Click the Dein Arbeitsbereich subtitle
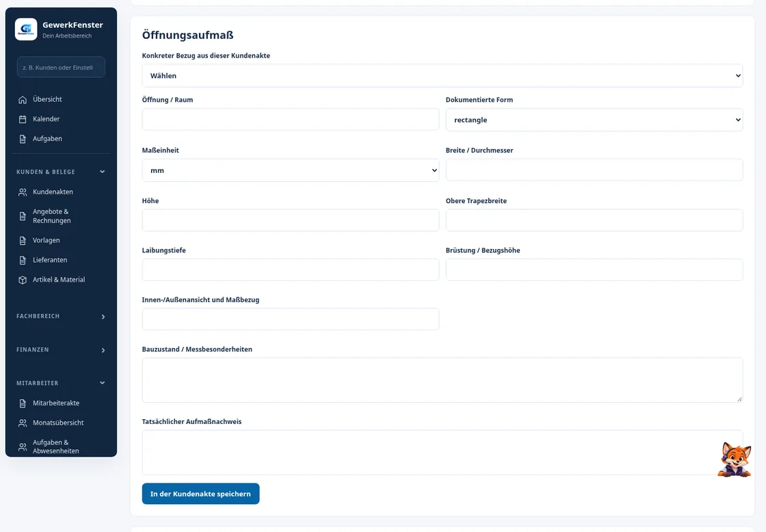766x532 pixels. (x=67, y=36)
